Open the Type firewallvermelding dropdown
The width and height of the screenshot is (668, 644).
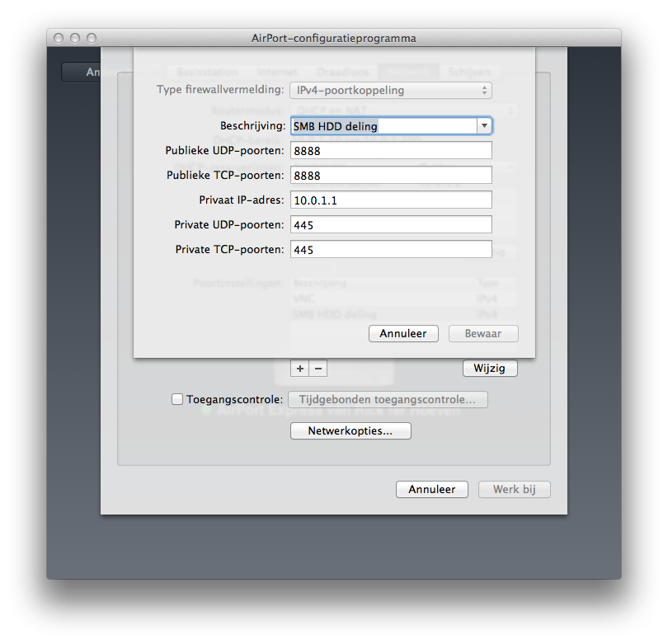(391, 91)
